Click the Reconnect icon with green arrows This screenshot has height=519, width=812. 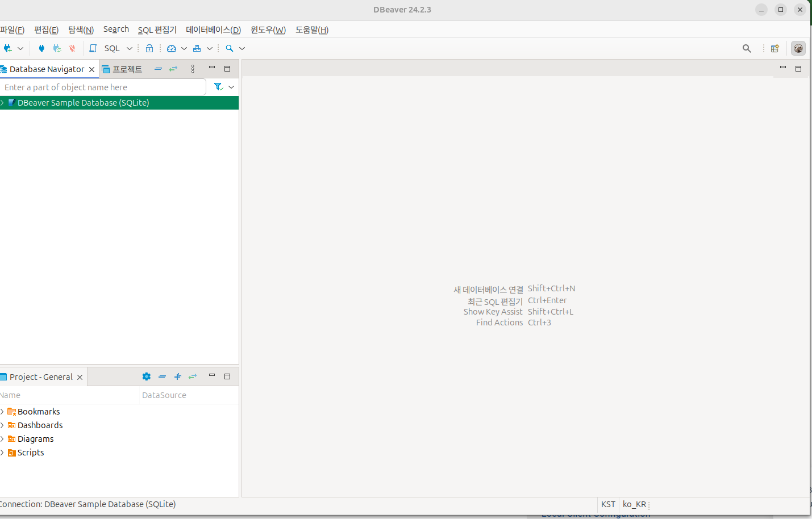click(x=57, y=48)
